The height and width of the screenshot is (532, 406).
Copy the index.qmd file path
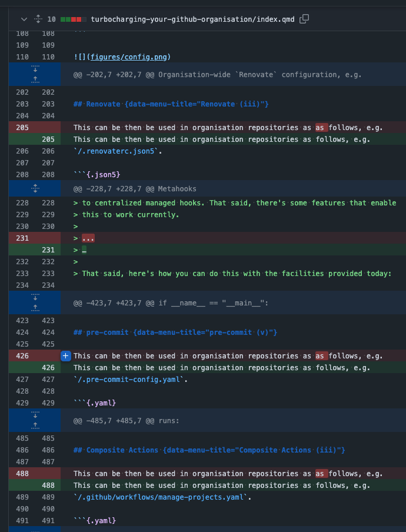pyautogui.click(x=304, y=19)
